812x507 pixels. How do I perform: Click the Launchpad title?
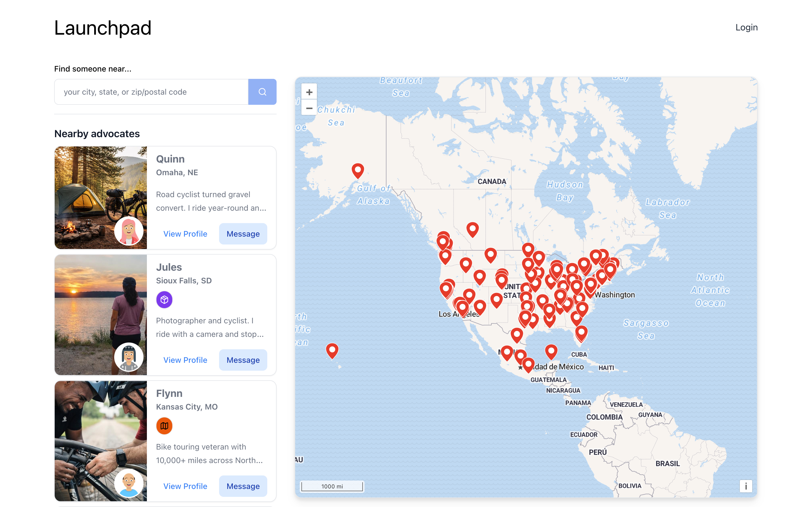[102, 28]
